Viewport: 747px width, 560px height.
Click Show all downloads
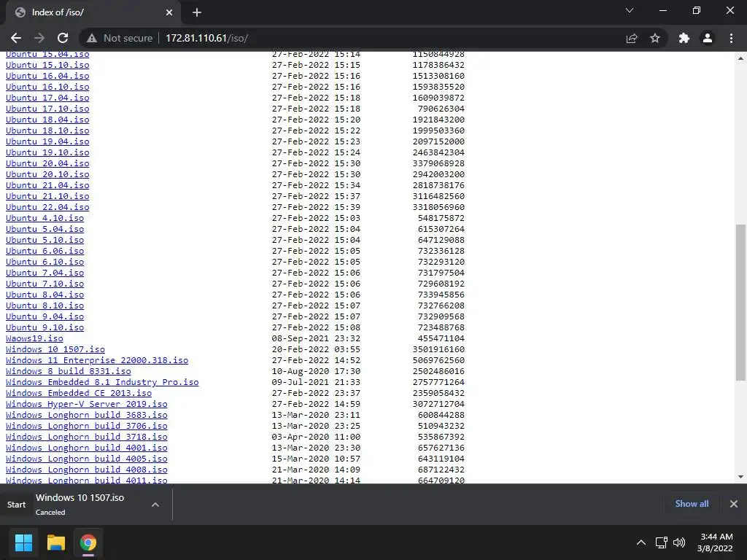(692, 504)
